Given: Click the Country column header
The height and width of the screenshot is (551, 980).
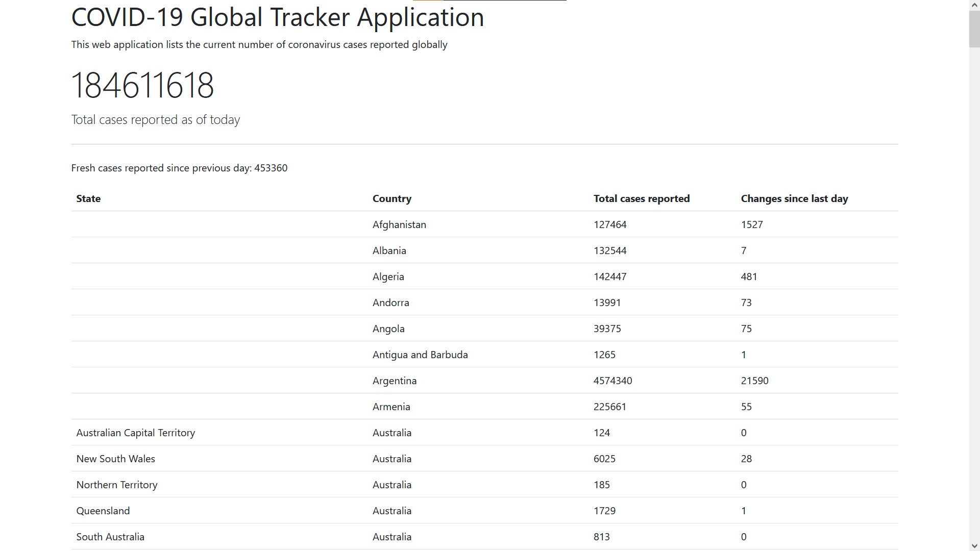Looking at the screenshot, I should coord(391,198).
